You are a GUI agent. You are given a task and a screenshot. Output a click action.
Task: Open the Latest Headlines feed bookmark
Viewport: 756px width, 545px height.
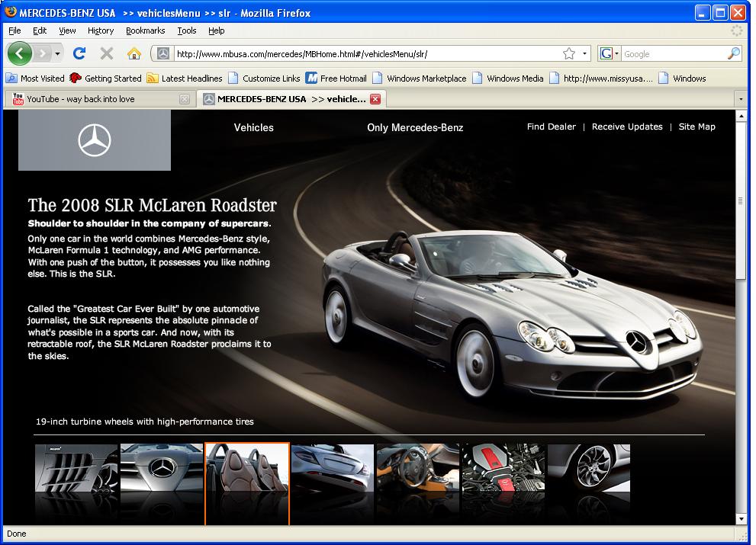pos(185,78)
